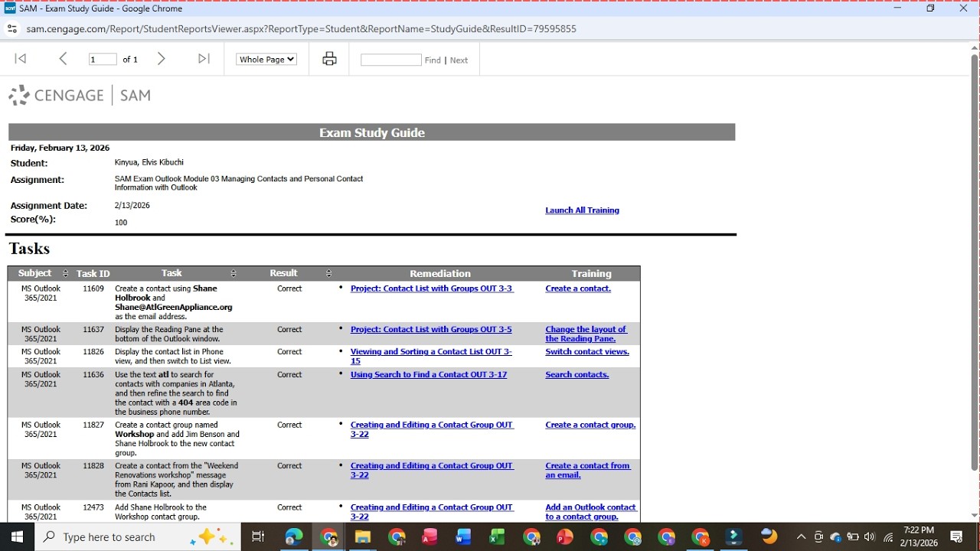Viewport: 980px width, 551px height.
Task: Open the zoom level dropdown showing Whole Page
Action: [266, 59]
